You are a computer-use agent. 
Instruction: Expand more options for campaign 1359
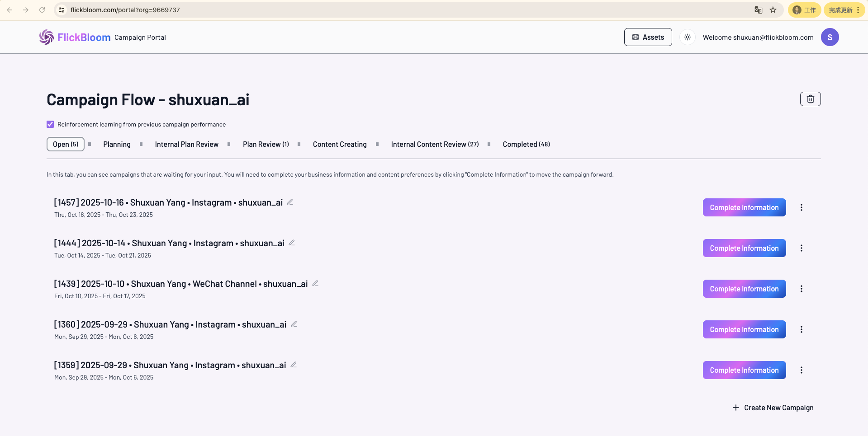(x=801, y=370)
